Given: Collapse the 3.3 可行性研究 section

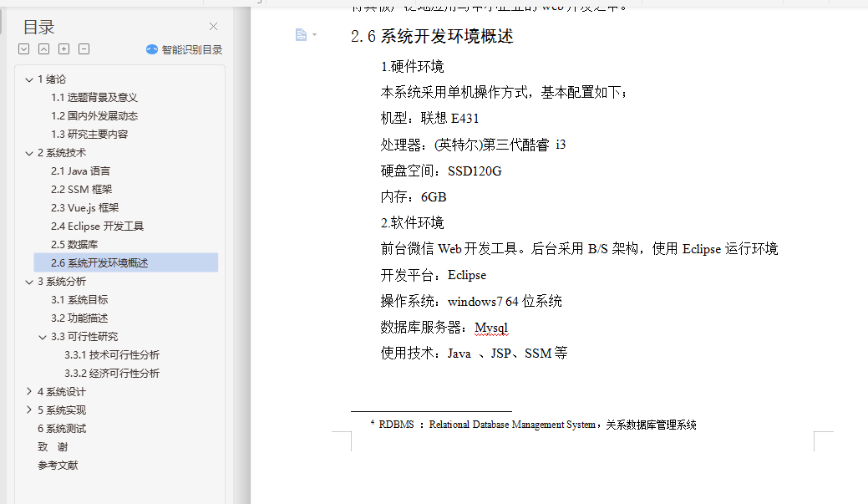Looking at the screenshot, I should pos(43,337).
